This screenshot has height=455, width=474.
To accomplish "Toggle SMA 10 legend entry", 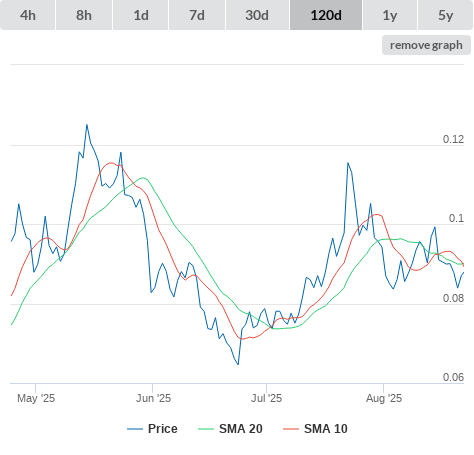I will 315,429.
